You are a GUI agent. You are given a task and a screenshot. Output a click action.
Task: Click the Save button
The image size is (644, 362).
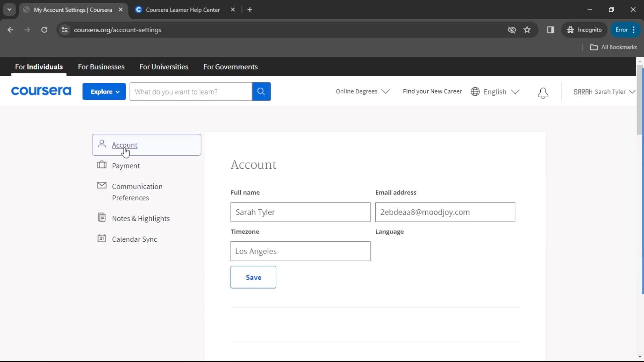[254, 277]
